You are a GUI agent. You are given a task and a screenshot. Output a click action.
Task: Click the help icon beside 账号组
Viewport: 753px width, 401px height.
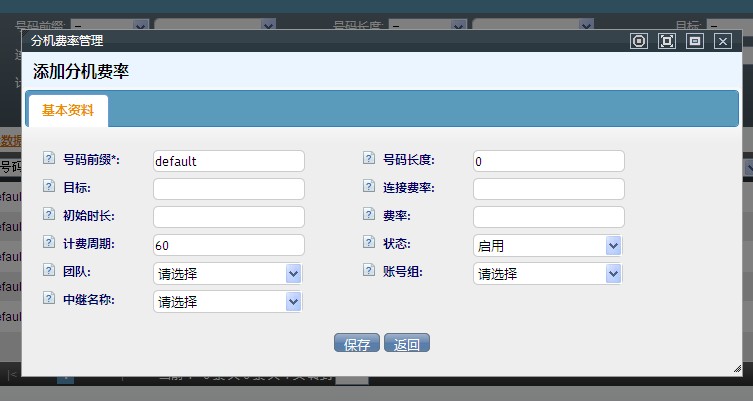369,271
